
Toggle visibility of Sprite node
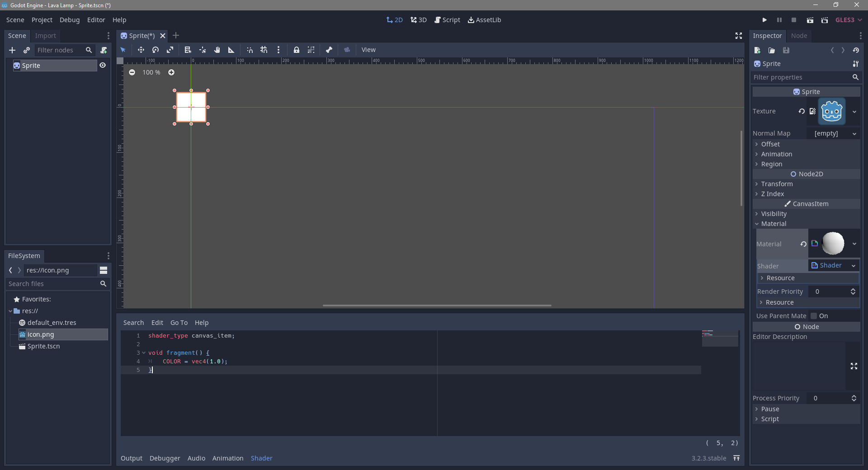click(103, 66)
